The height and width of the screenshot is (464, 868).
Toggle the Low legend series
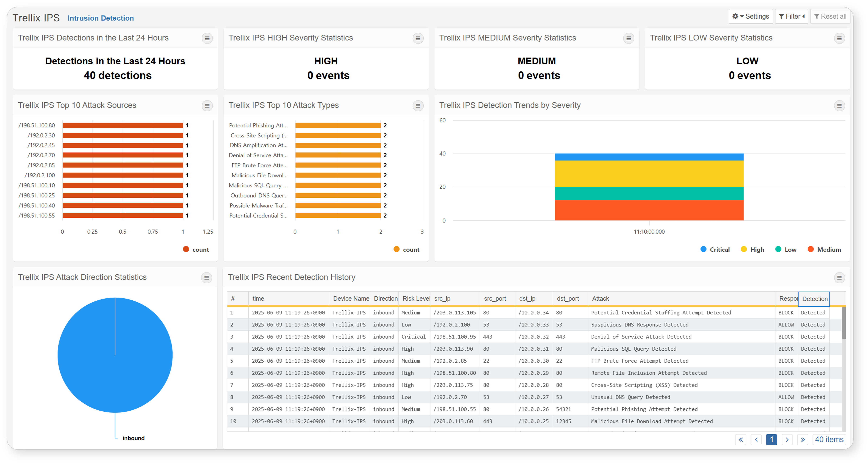click(x=786, y=249)
